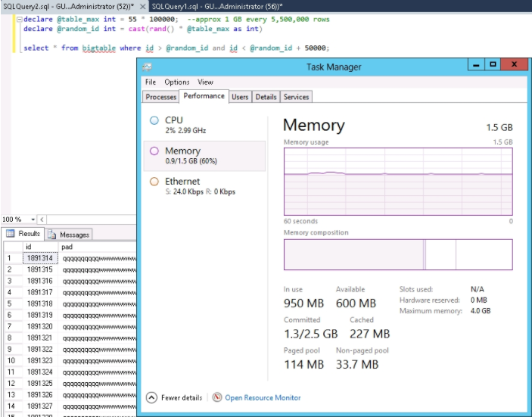Screen dimensions: 532x417
Task: Collapse view with Fewer details chevron
Action: (x=151, y=397)
